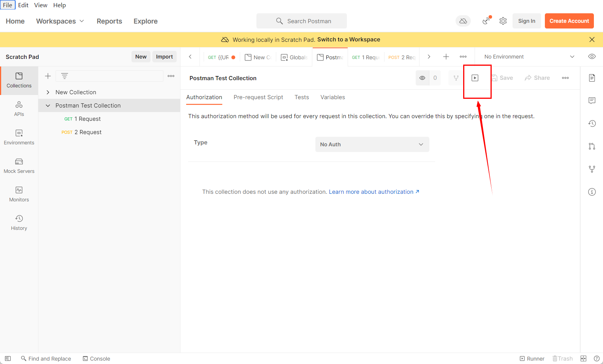603x364 pixels.
Task: Open the History sidebar panel
Action: tap(19, 223)
